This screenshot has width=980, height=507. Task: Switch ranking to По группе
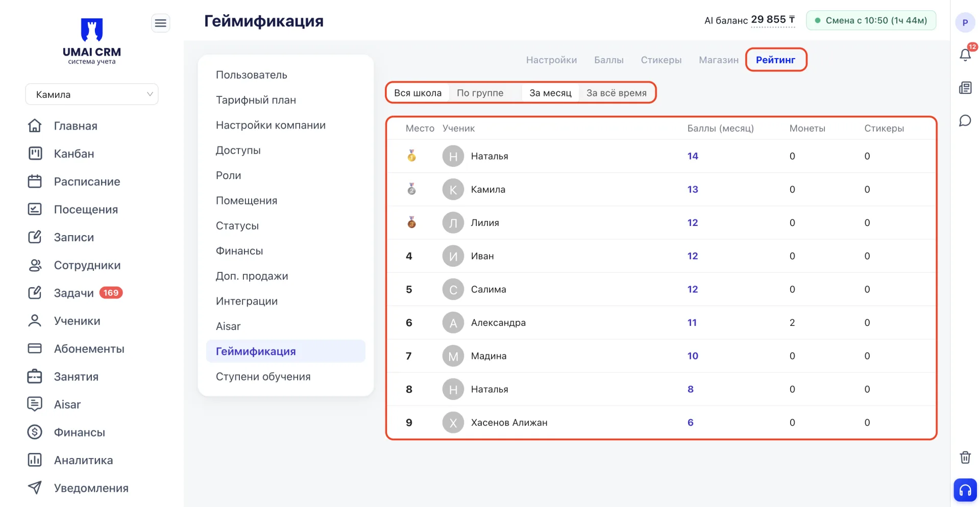point(480,93)
